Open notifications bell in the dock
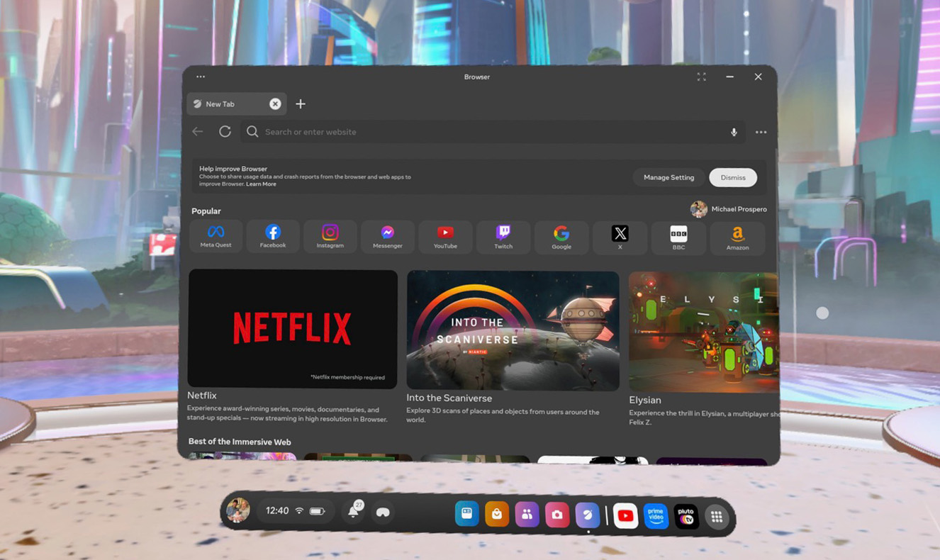This screenshot has height=560, width=940. click(x=353, y=512)
